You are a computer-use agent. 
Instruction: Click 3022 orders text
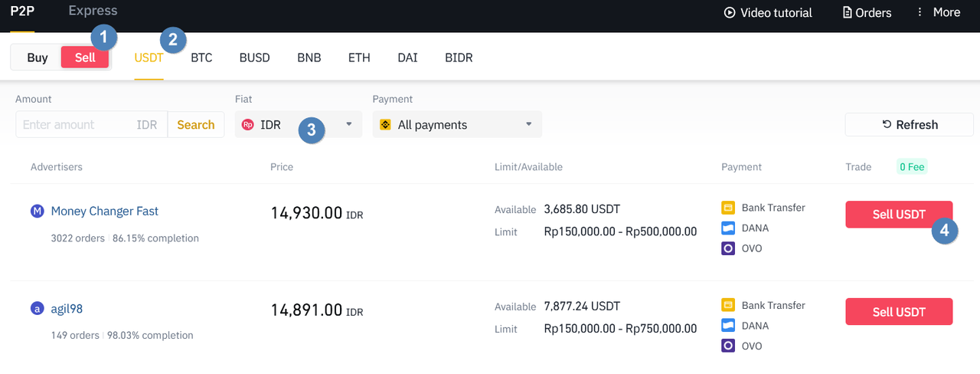click(77, 238)
